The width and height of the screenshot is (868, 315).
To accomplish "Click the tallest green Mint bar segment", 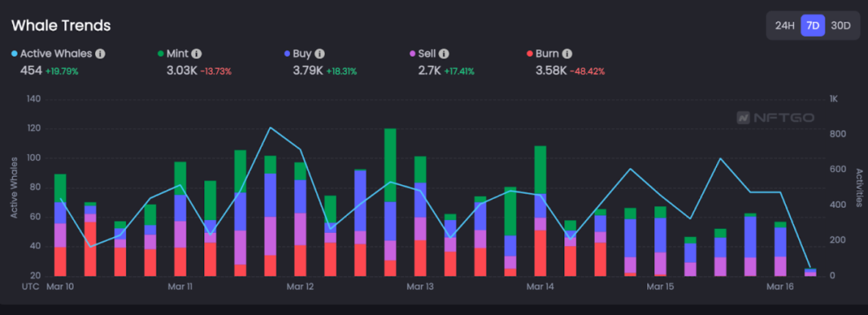I will pos(391,165).
